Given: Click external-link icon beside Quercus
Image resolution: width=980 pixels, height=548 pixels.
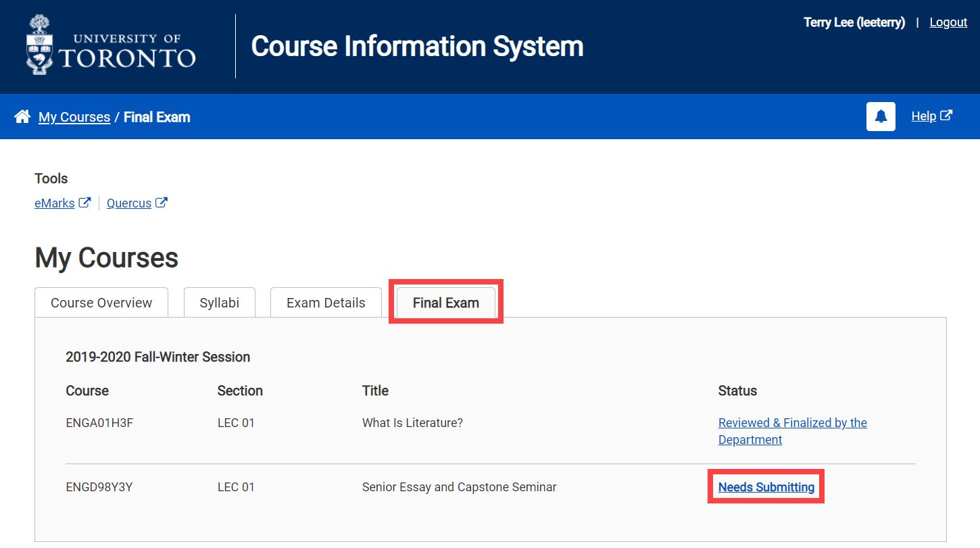Looking at the screenshot, I should (161, 202).
